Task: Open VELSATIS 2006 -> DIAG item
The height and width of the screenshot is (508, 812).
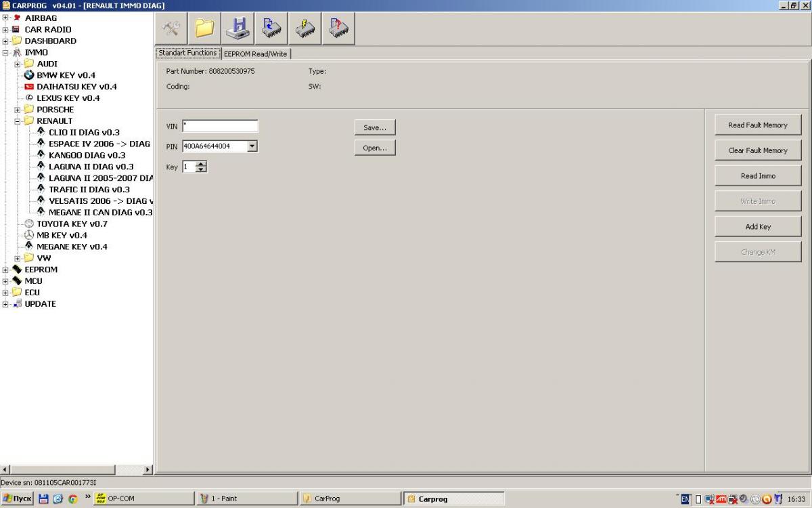Action: (x=101, y=201)
